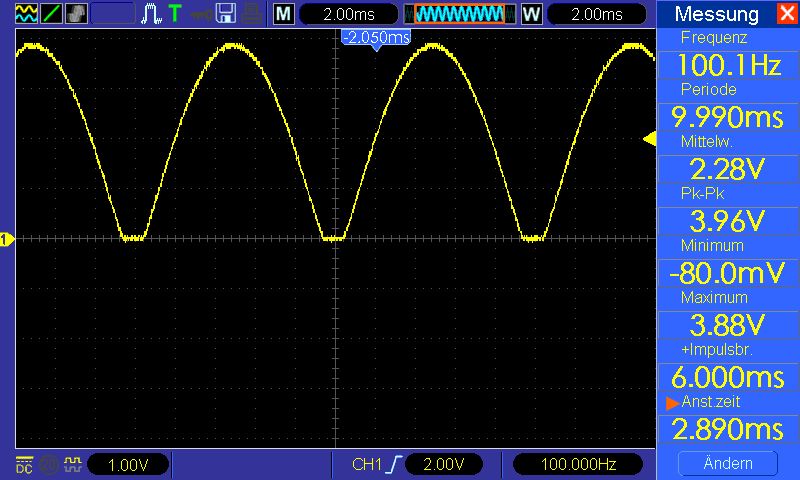Click the Periode value 9.990ms
This screenshot has width=800, height=480.
click(729, 117)
